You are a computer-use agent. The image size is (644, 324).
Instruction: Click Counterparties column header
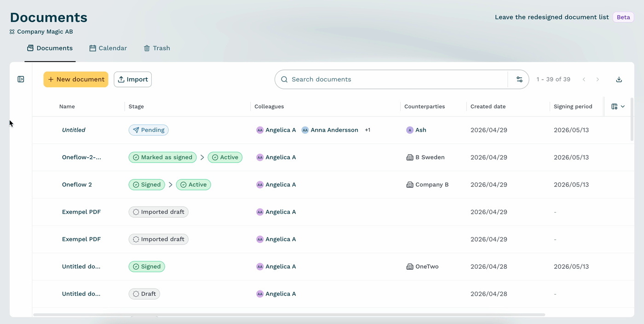point(425,106)
